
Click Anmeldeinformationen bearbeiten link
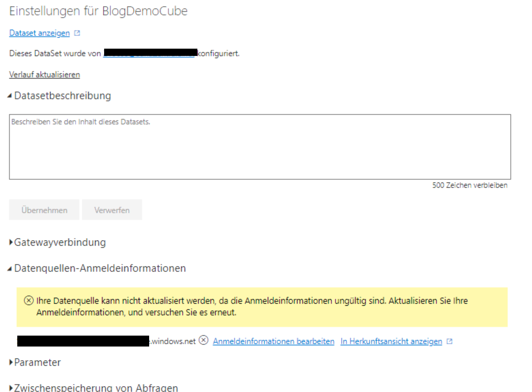(x=273, y=341)
